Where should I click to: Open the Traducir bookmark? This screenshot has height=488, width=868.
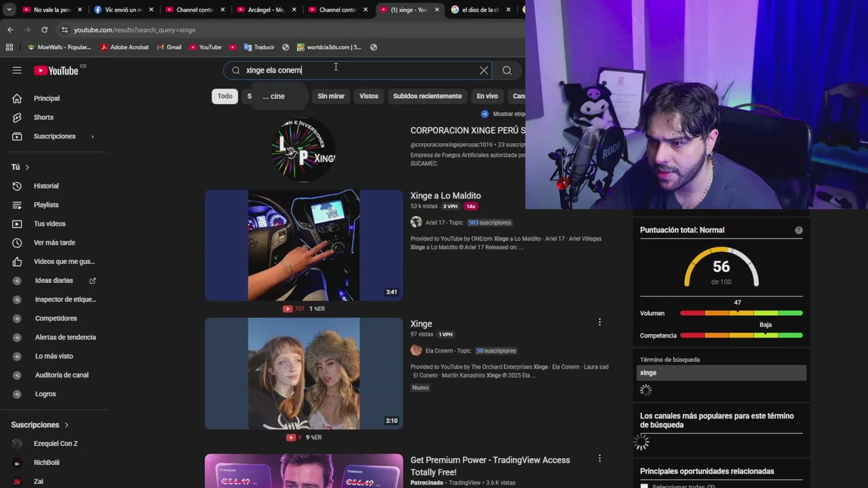(258, 47)
